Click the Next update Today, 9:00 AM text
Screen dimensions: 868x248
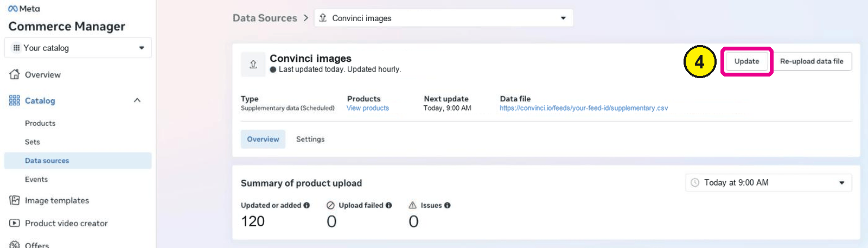tap(447, 108)
